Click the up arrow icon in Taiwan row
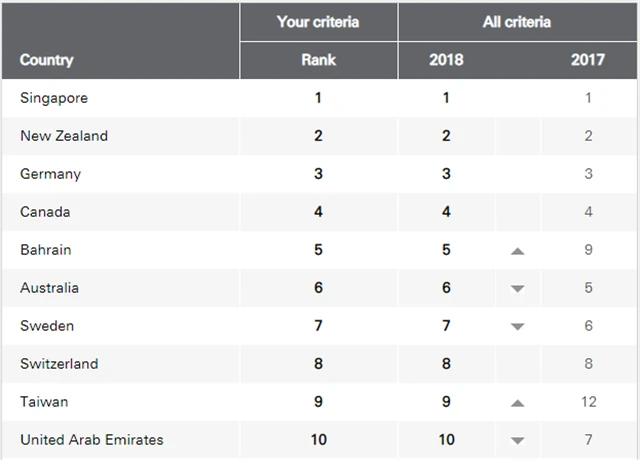640x460 pixels. point(517,403)
